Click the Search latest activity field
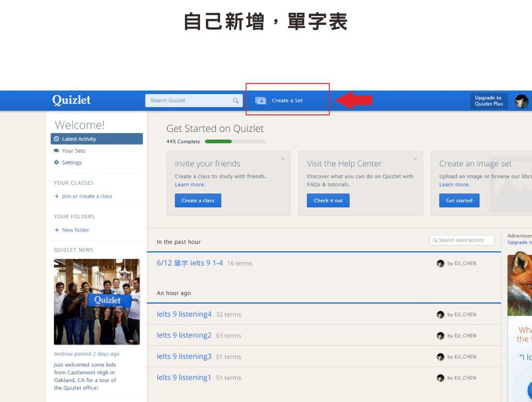The height and width of the screenshot is (402, 532). 462,240
